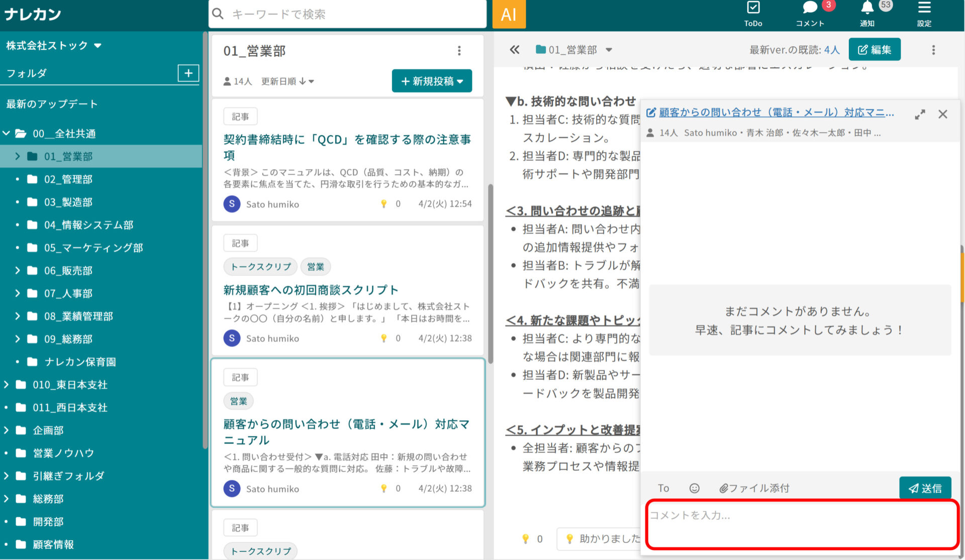Collapse the article pane with double-arrow icon
Screen dimensions: 965x560
pyautogui.click(x=515, y=49)
